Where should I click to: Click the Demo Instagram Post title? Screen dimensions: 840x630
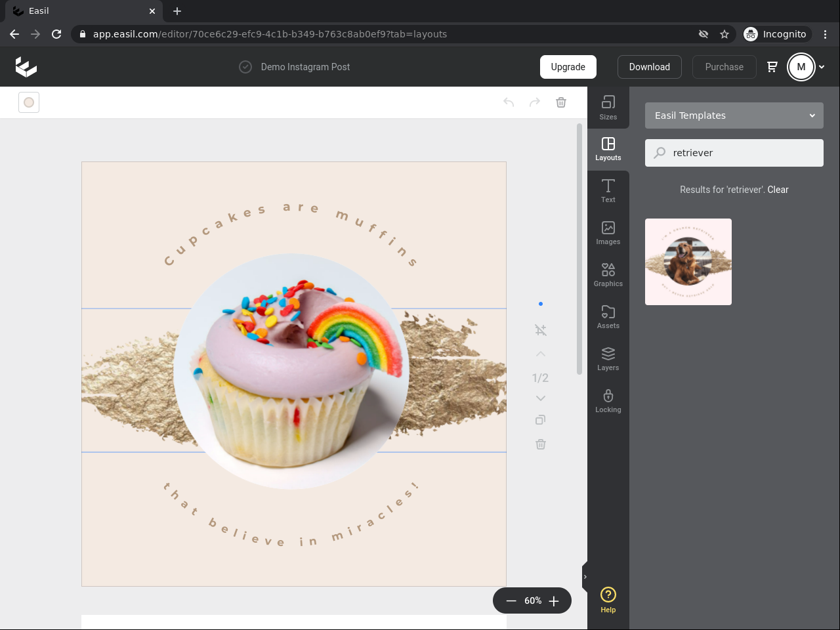click(x=305, y=67)
